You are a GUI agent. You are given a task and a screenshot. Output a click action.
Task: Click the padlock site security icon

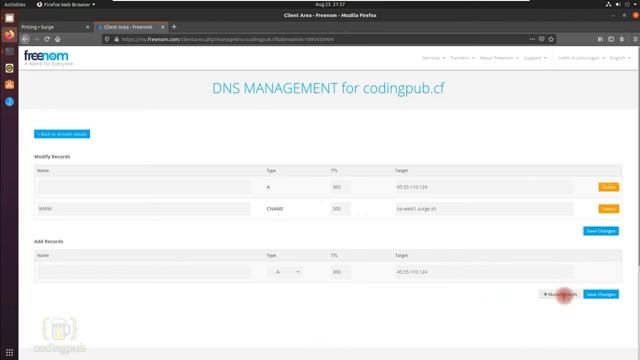[x=116, y=39]
